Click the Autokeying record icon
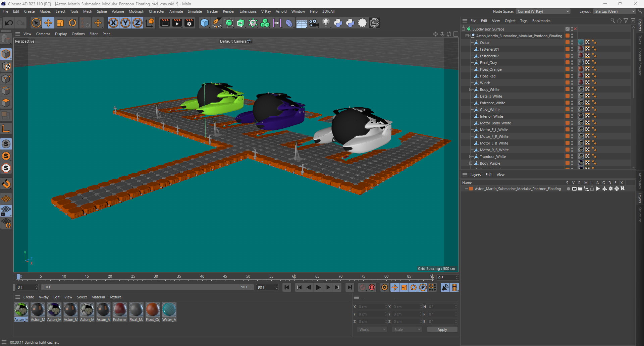 [x=372, y=287]
